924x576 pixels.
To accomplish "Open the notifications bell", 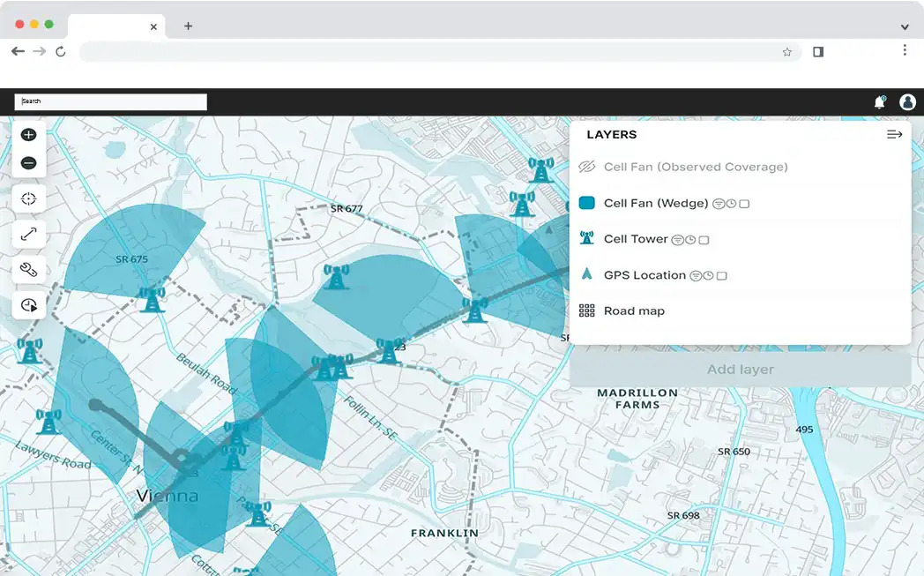I will (x=879, y=102).
